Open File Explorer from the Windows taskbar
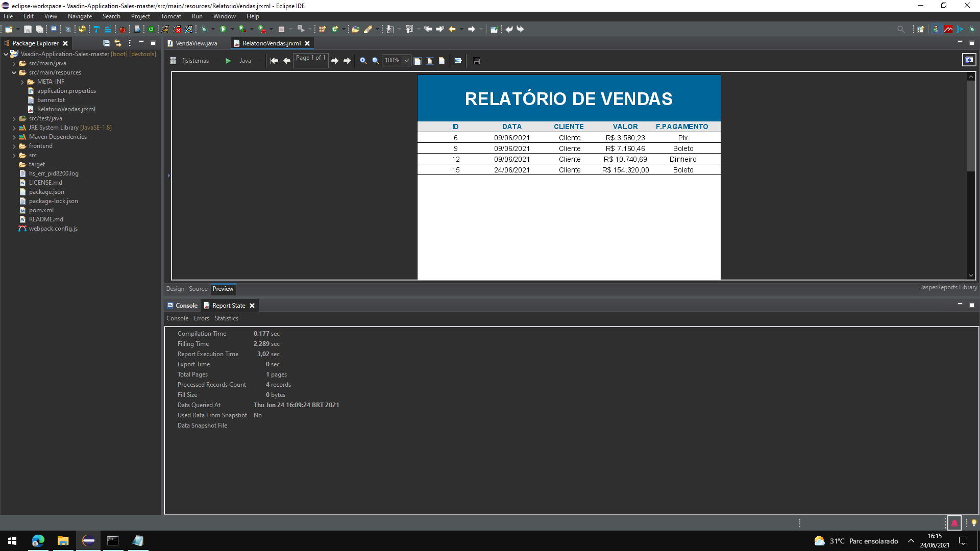The width and height of the screenshot is (980, 551). (x=63, y=541)
